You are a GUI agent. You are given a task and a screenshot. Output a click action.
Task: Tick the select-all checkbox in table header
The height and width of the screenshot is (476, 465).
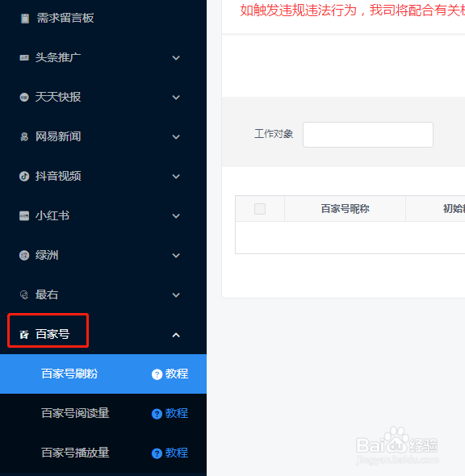[x=260, y=209]
